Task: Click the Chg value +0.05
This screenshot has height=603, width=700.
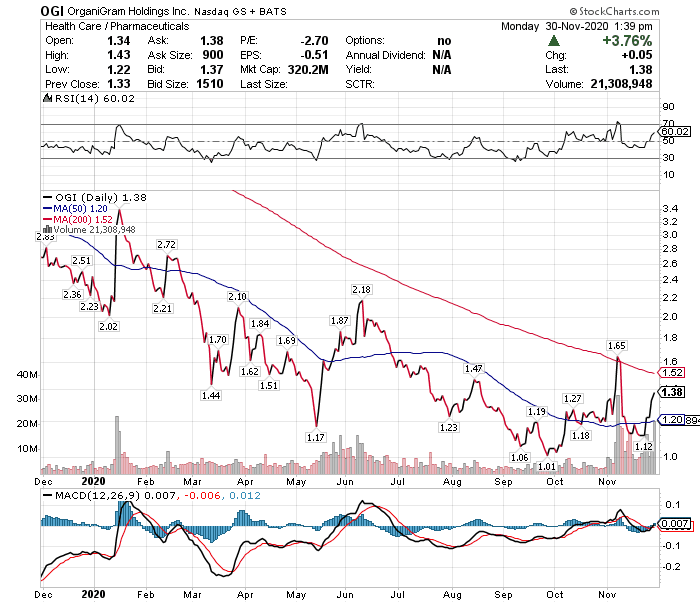Action: click(x=637, y=55)
